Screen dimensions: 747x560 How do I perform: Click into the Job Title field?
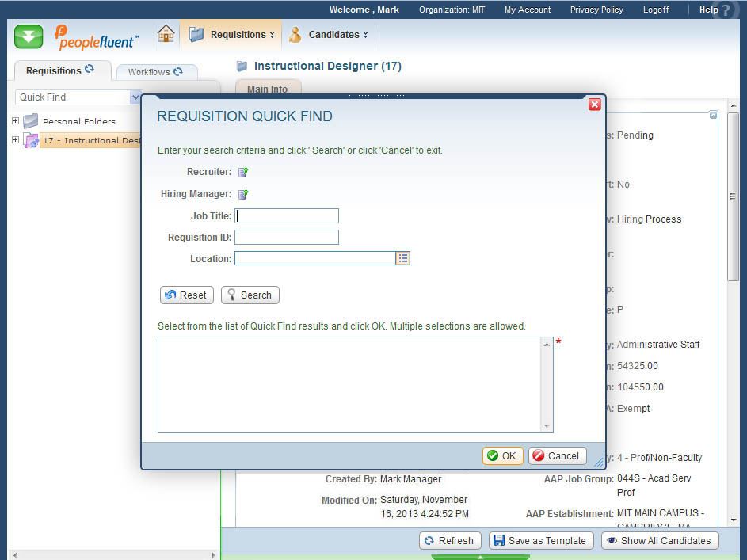[287, 215]
